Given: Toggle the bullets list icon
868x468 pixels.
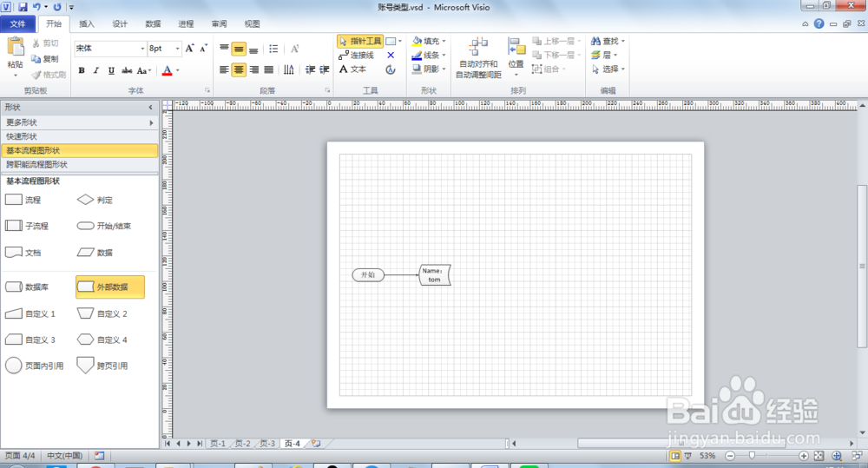Looking at the screenshot, I should [273, 49].
